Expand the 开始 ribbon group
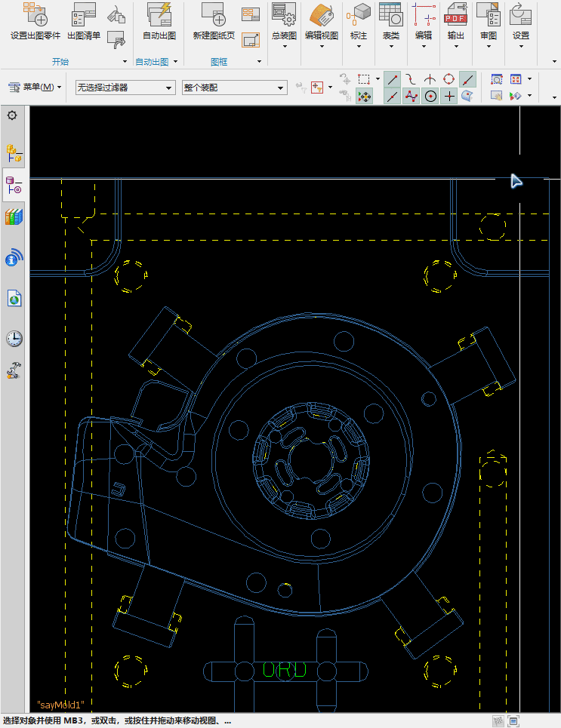The image size is (561, 728). [x=125, y=61]
